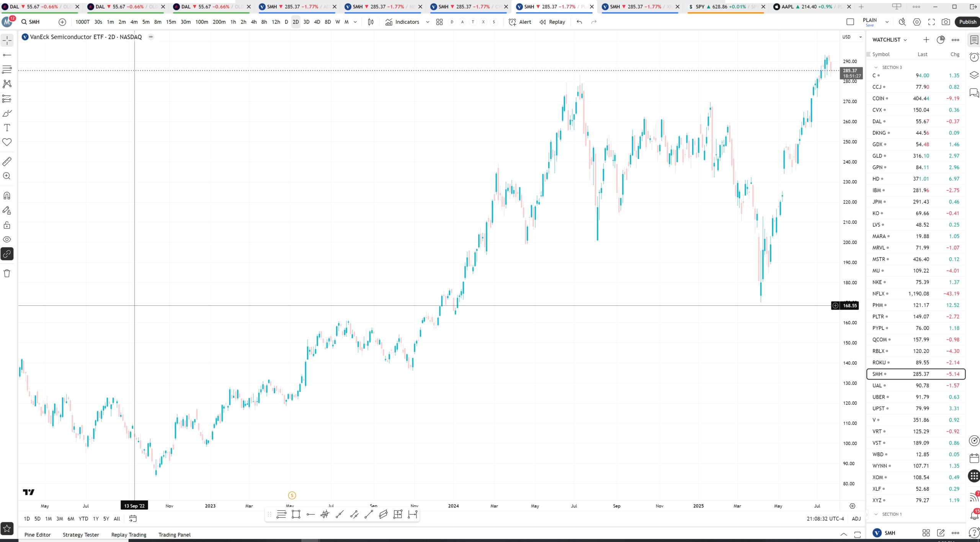This screenshot has width=980, height=542.
Task: Expand the WATCHLIST name dropdown
Action: [890, 40]
